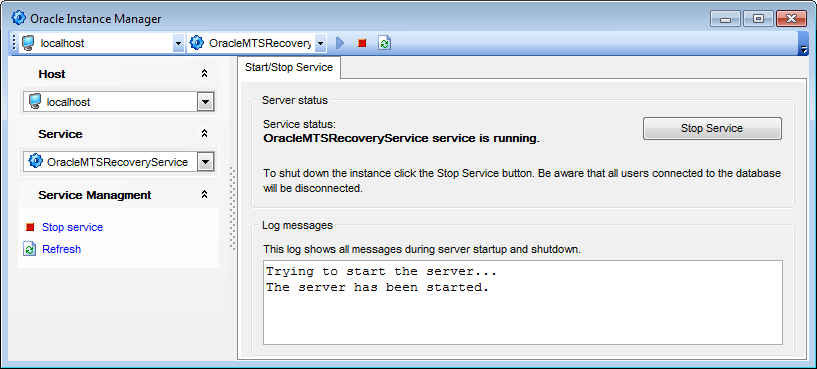The height and width of the screenshot is (369, 817).
Task: Click the Refresh link in sidebar
Action: (61, 249)
